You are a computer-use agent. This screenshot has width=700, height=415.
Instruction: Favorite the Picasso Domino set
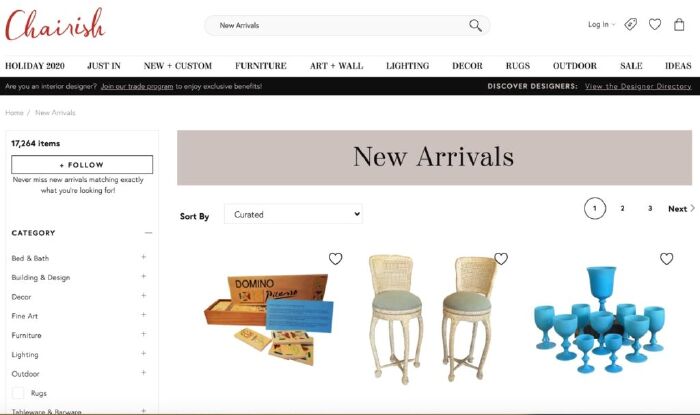coord(335,258)
